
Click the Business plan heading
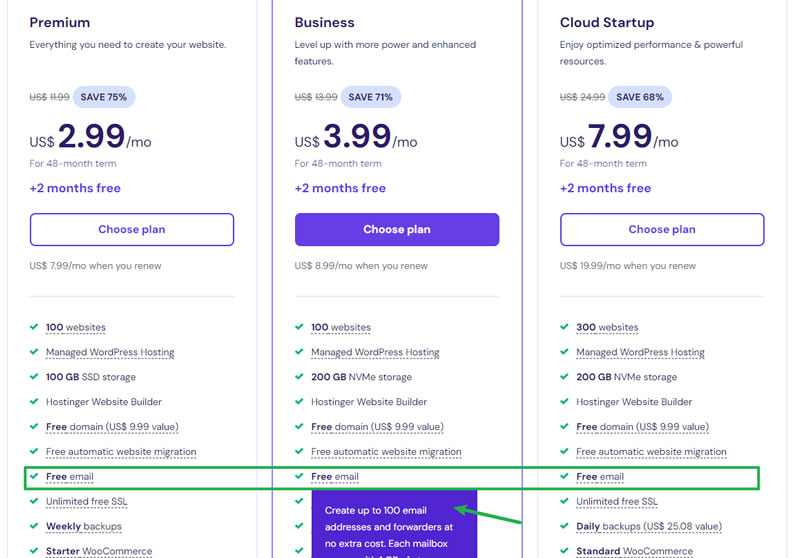coord(324,22)
